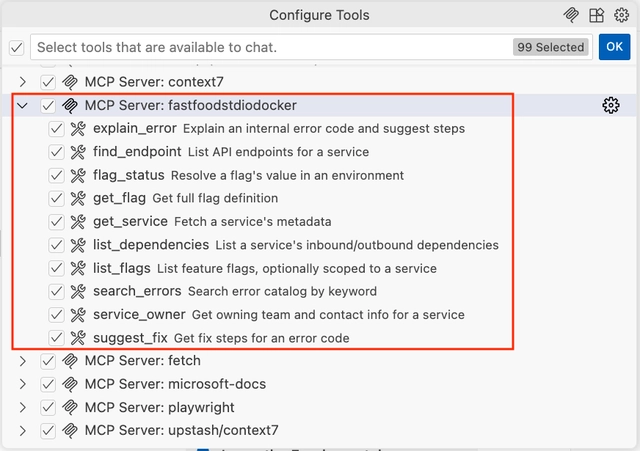640x451 pixels.
Task: Collapse the fastfoodstdiodocker server tree
Action: (x=24, y=105)
